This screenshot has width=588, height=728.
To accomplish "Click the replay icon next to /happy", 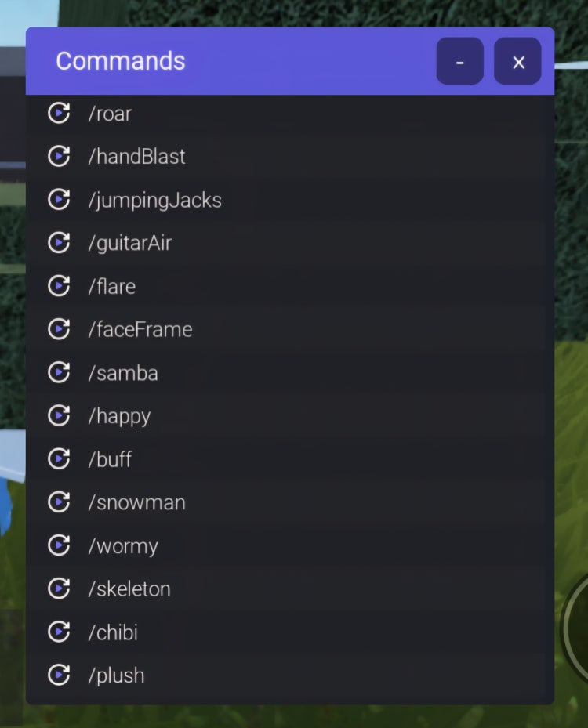I will [x=59, y=415].
